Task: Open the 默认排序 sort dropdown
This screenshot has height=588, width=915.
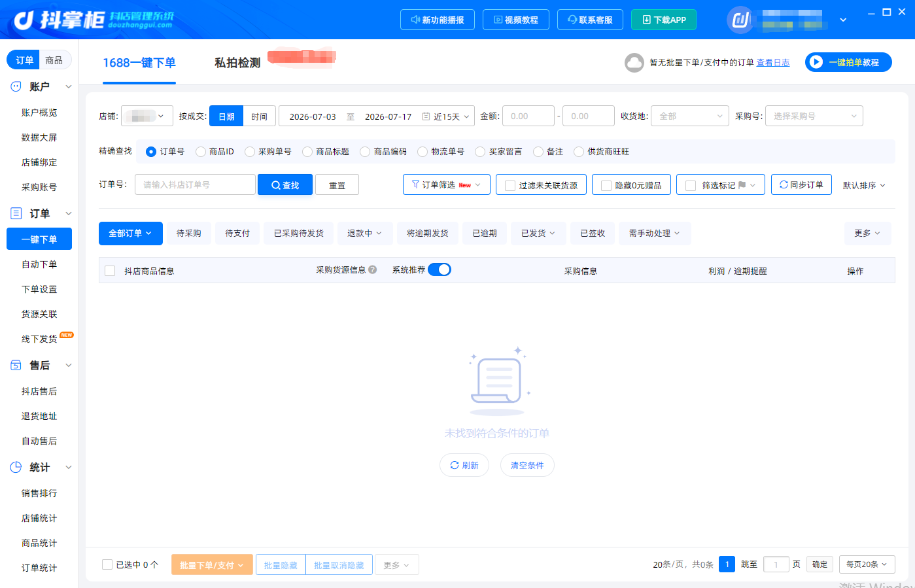Action: click(864, 185)
